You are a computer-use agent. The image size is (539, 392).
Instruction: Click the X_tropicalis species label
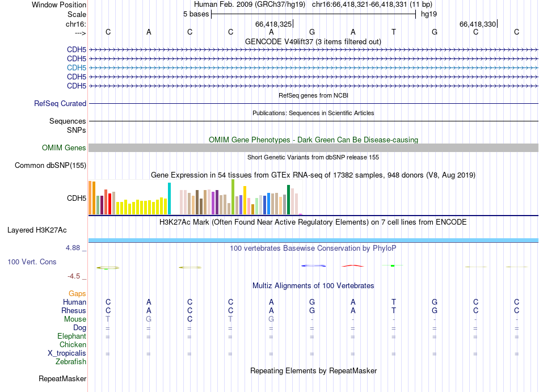[x=67, y=353]
